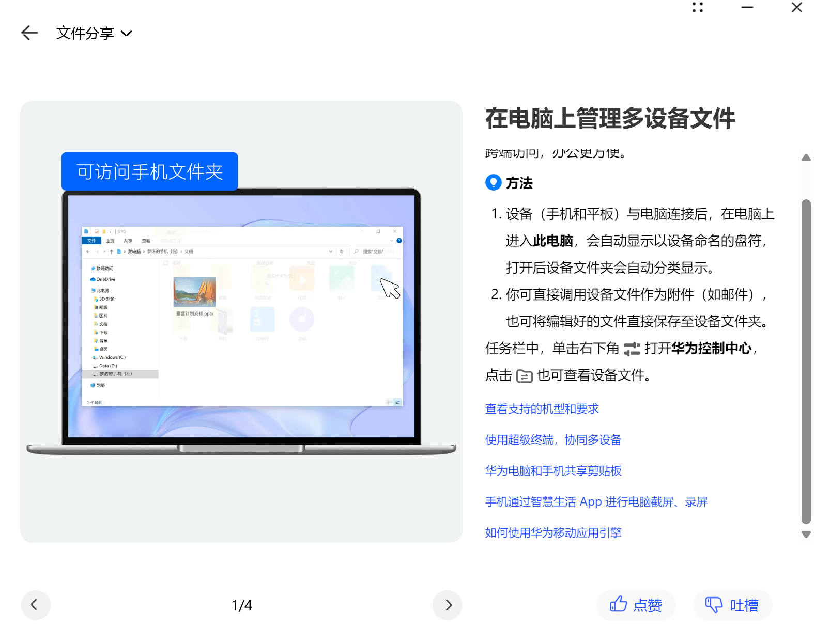Click the vertical scrollbar thumb

(806, 362)
